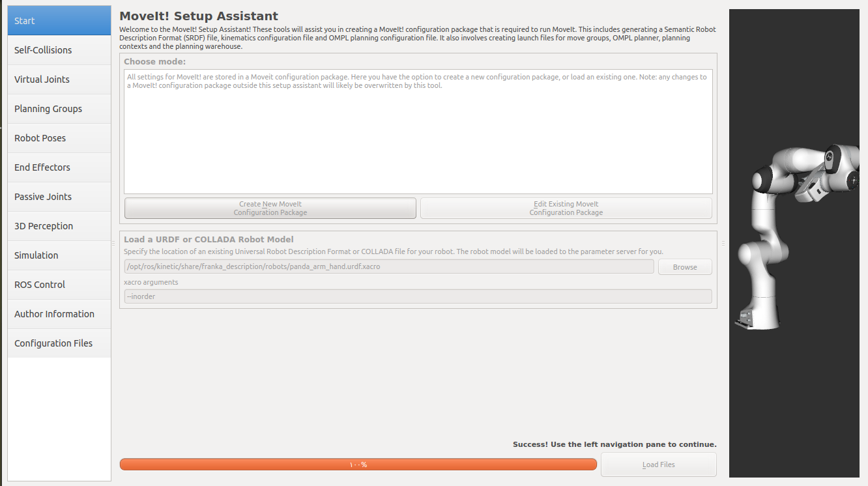The image size is (868, 486).
Task: Click Edit Existing MoveIt Configuration Package
Action: (x=566, y=208)
